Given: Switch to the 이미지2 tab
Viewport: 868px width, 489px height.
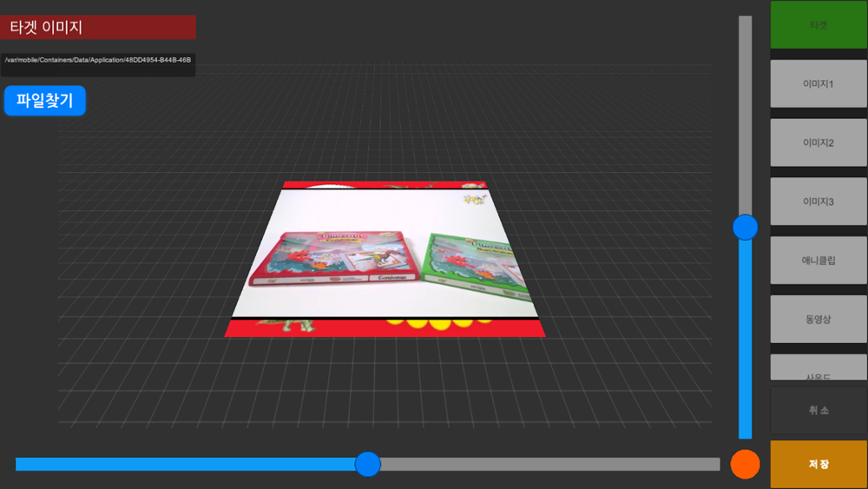Looking at the screenshot, I should (x=819, y=142).
